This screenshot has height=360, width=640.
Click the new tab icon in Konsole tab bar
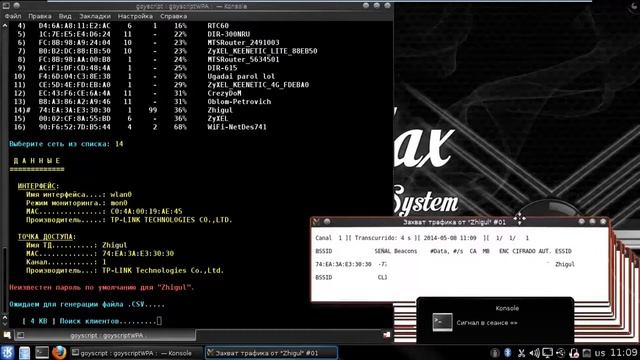point(7,335)
